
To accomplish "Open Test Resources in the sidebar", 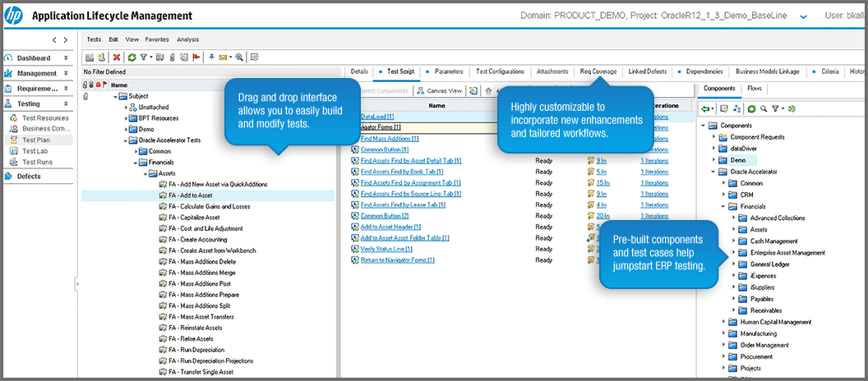I will coord(45,118).
